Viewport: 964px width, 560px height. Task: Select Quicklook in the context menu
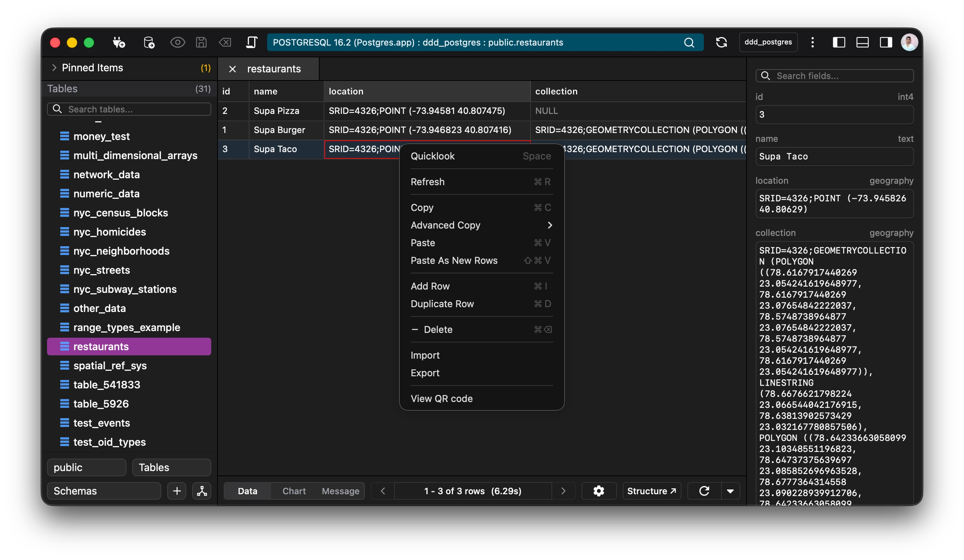pos(432,156)
